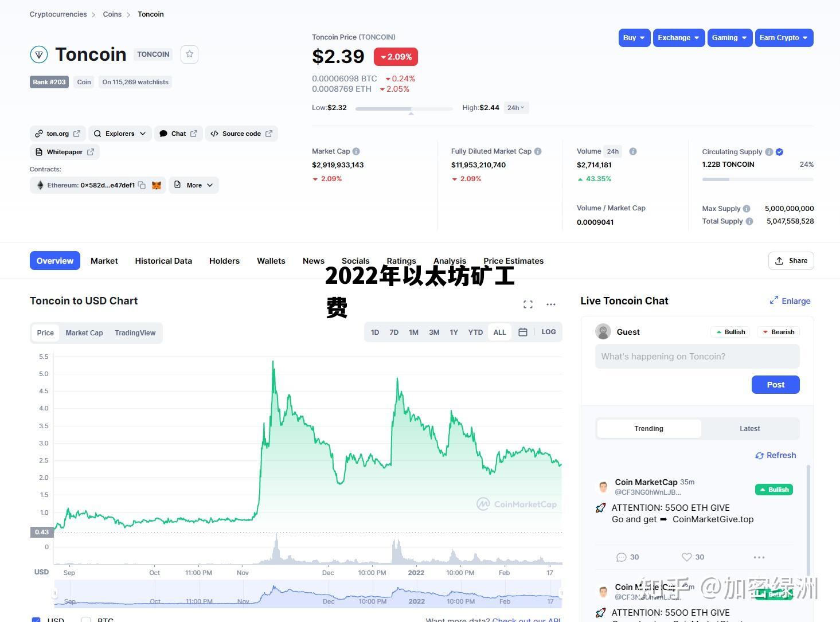Select the 1Y chart range
Image resolution: width=840 pixels, height=622 pixels.
click(454, 332)
